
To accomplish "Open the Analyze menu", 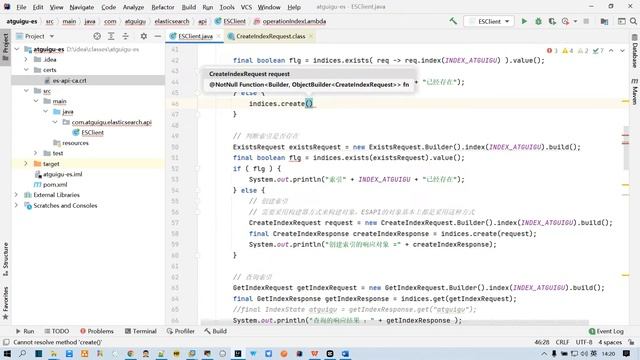I will 133,7.
